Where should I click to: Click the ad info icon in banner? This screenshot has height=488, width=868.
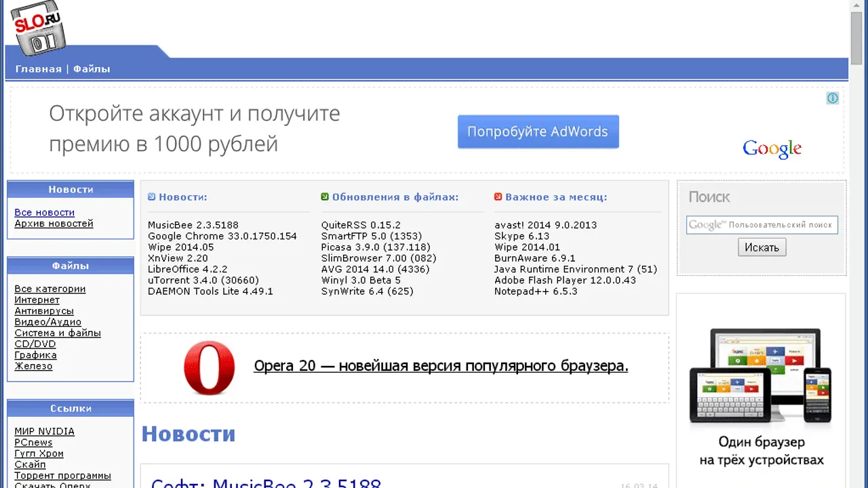click(x=832, y=98)
